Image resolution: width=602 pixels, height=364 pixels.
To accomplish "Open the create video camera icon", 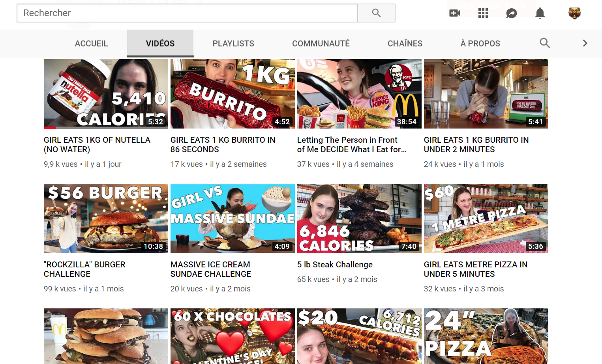I will [455, 13].
